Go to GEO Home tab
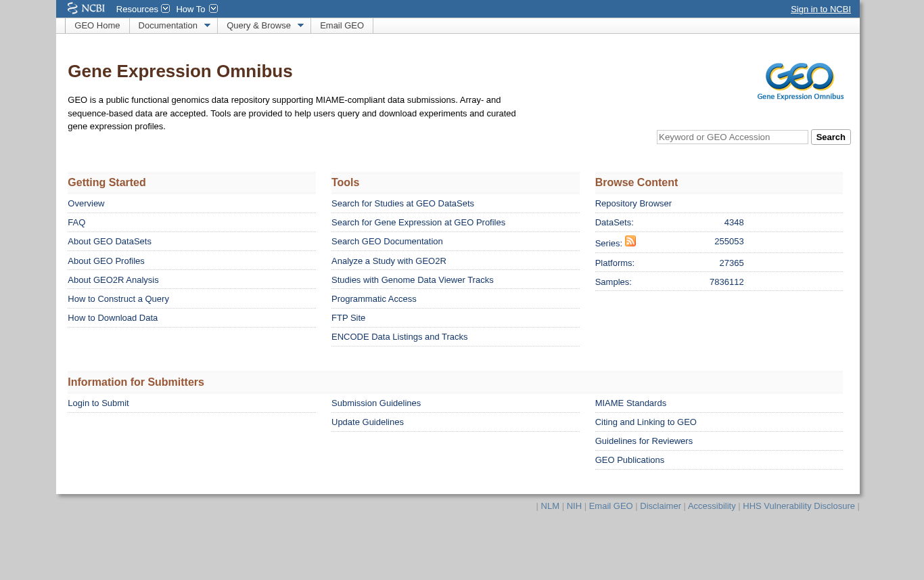 pyautogui.click(x=97, y=26)
